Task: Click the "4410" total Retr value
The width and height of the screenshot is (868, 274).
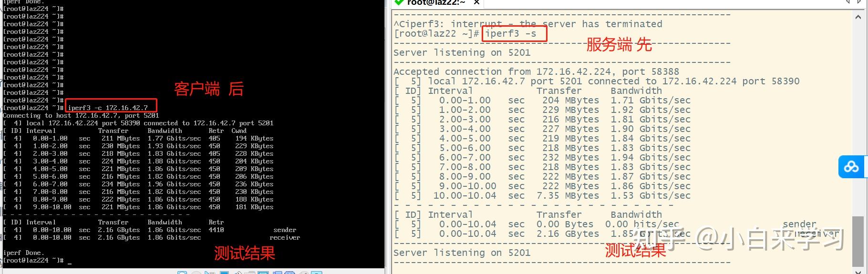Action: tap(216, 230)
